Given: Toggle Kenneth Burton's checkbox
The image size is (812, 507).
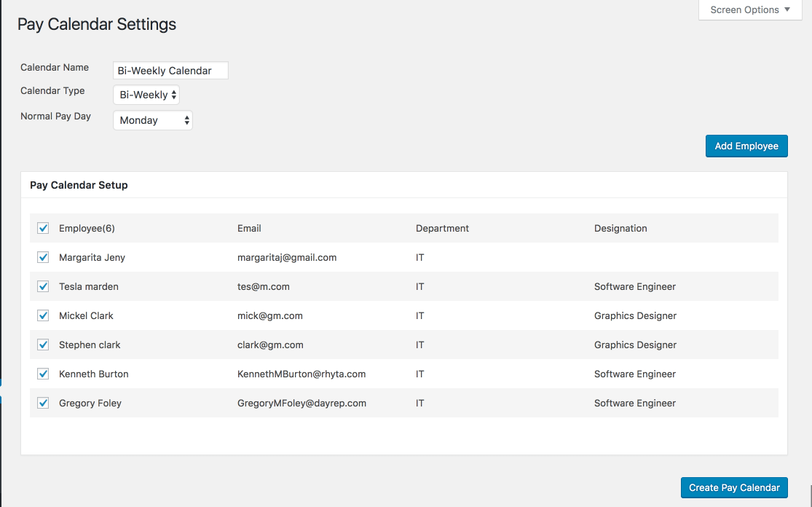Looking at the screenshot, I should tap(43, 374).
